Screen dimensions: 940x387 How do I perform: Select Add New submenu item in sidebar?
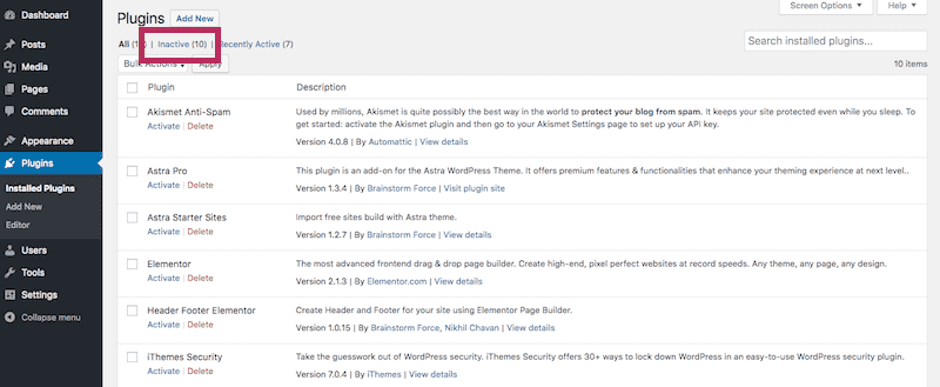pos(24,207)
